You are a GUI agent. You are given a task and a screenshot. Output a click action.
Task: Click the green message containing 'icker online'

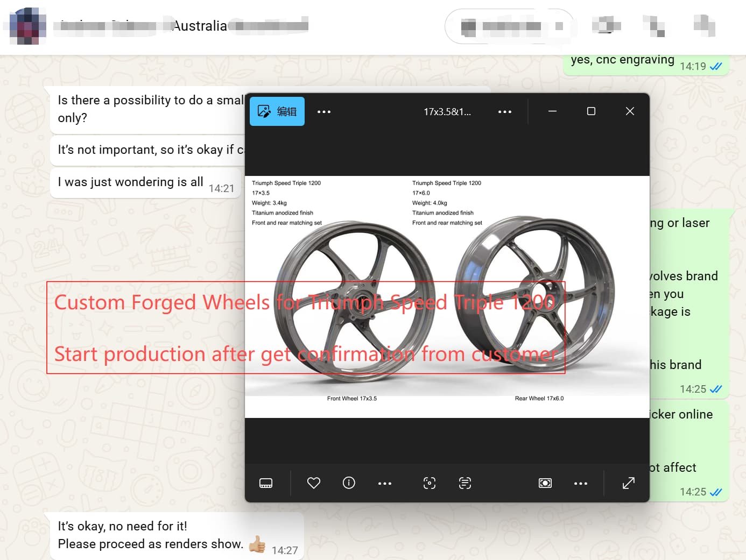click(688, 450)
